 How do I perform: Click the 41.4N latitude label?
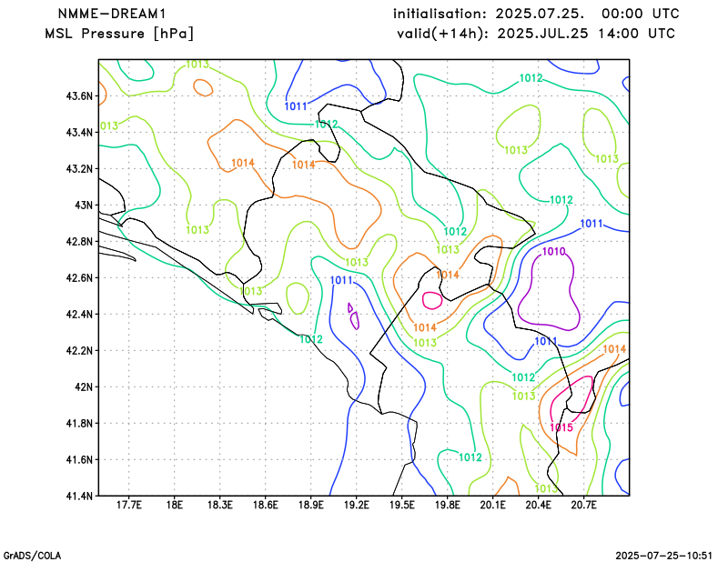click(x=79, y=496)
